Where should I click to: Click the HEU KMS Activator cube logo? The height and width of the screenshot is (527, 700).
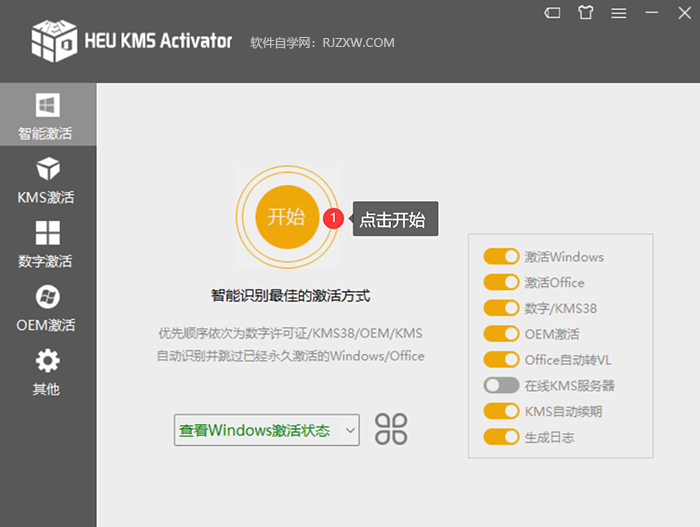click(x=54, y=41)
